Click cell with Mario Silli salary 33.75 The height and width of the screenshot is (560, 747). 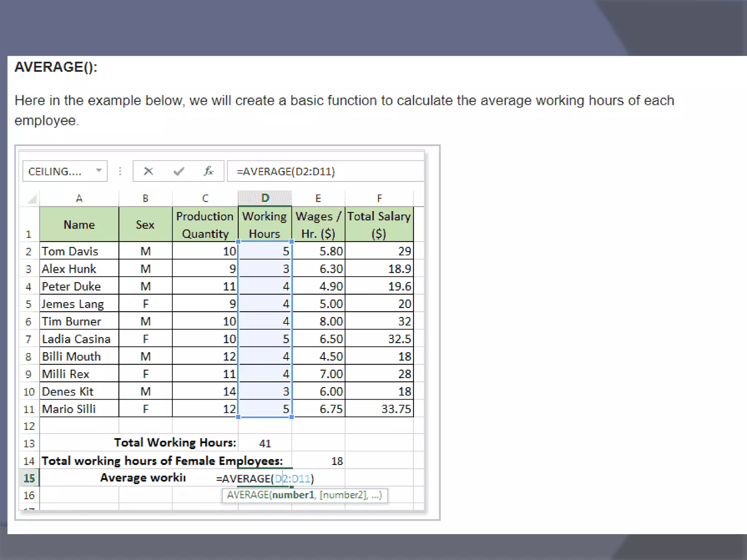(379, 409)
